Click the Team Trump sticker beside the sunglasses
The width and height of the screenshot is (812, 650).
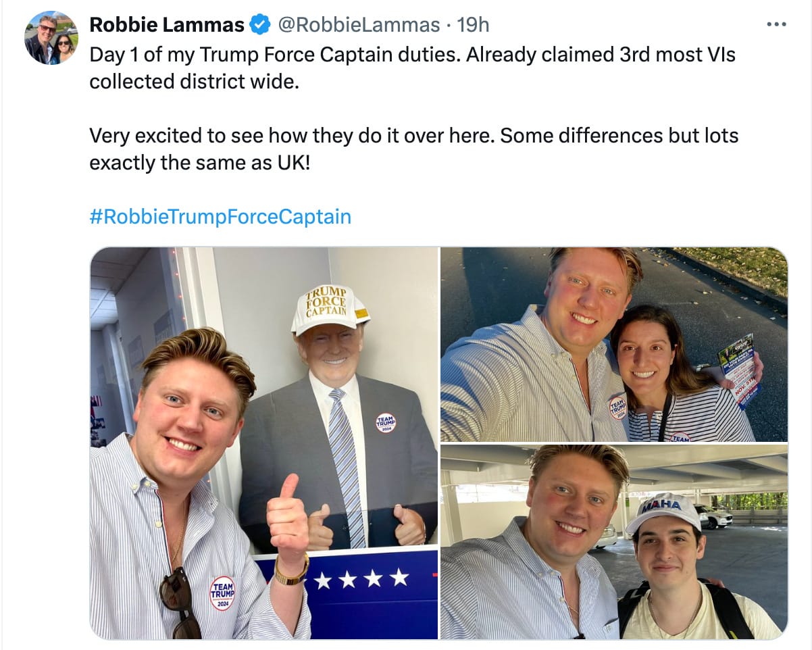click(x=222, y=593)
